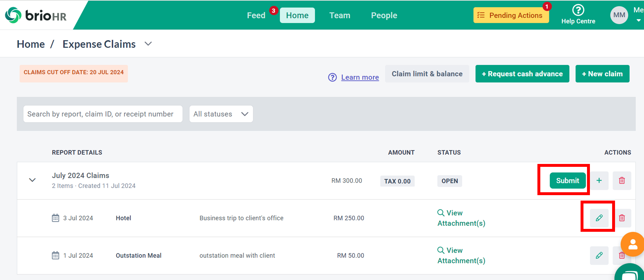Image resolution: width=644 pixels, height=280 pixels.
Task: Delete the Hotel claim
Action: (622, 218)
